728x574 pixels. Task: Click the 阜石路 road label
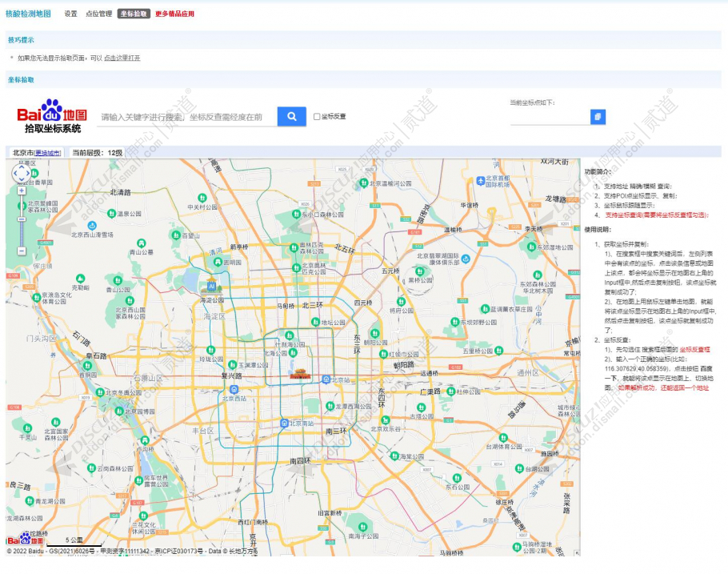point(96,356)
